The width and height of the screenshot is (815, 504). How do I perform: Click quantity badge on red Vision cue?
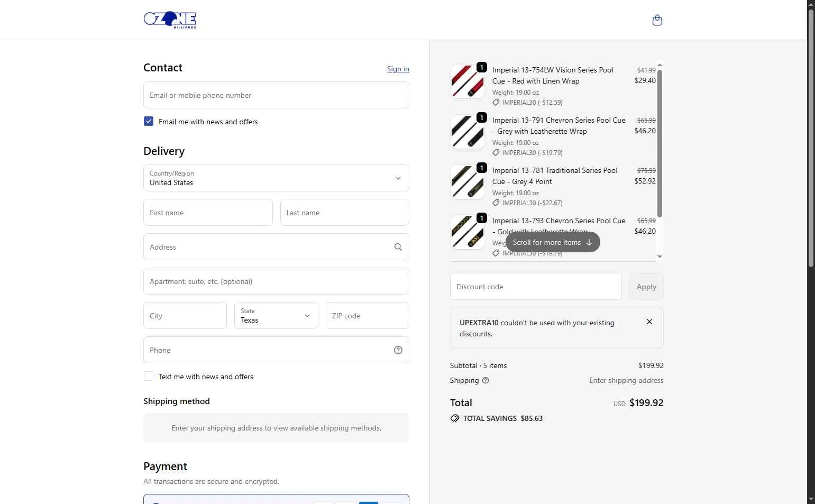481,67
